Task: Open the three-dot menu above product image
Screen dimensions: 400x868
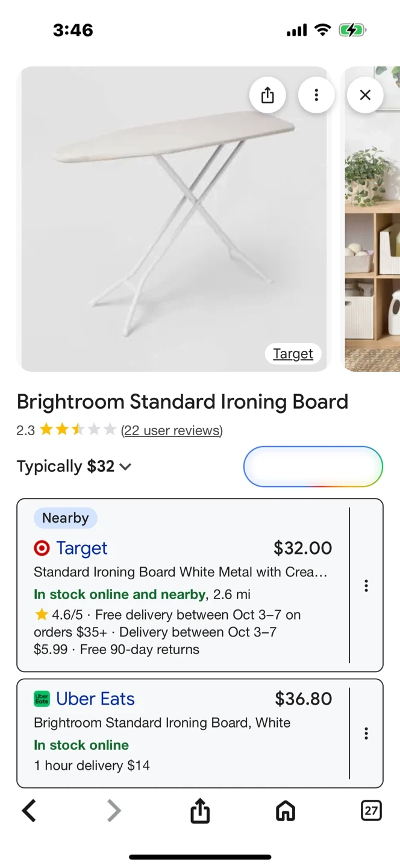Action: tap(316, 95)
